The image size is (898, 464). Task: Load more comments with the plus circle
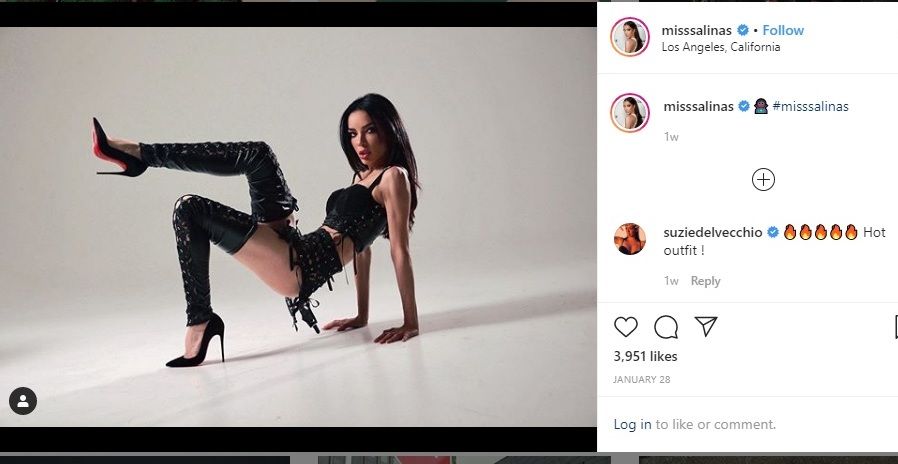[763, 180]
